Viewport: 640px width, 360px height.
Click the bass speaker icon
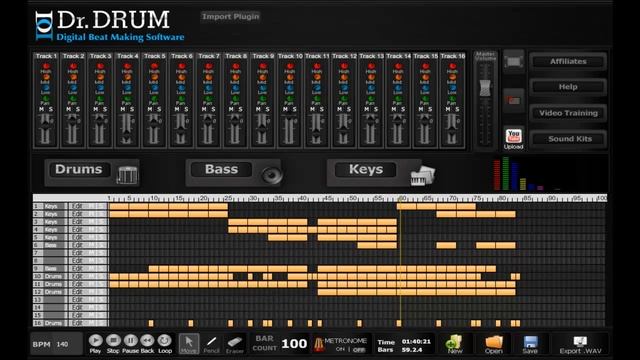point(271,175)
